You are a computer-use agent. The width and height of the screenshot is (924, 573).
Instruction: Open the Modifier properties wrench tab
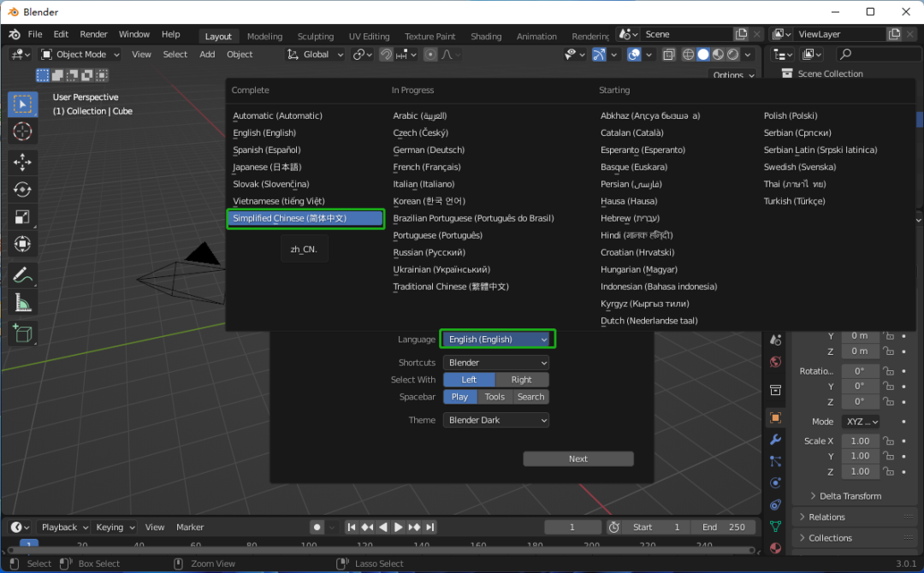[775, 440]
